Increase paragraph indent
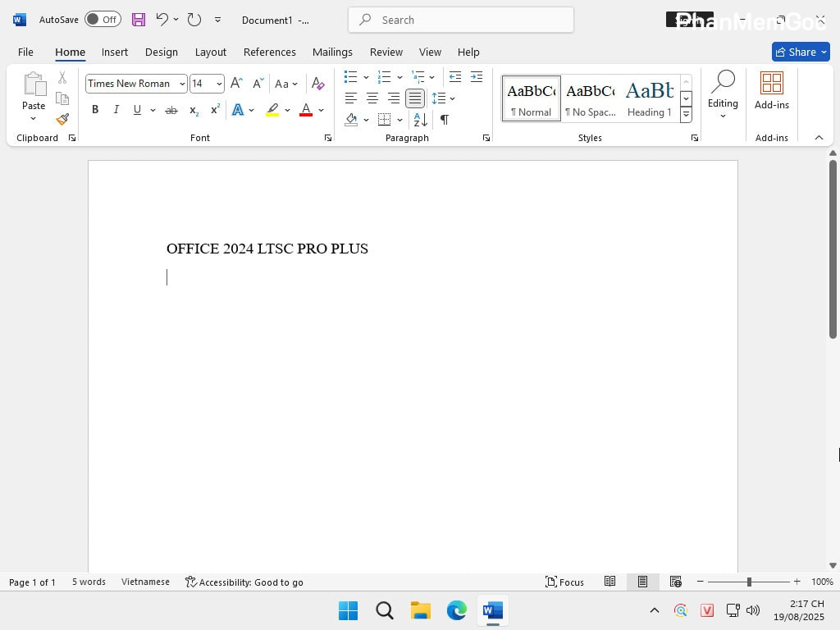 477,76
